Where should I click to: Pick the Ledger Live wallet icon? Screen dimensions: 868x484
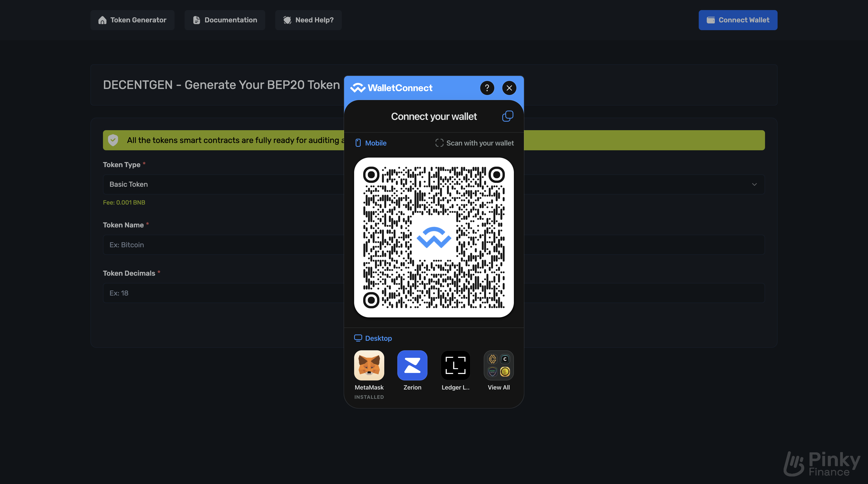coord(456,365)
